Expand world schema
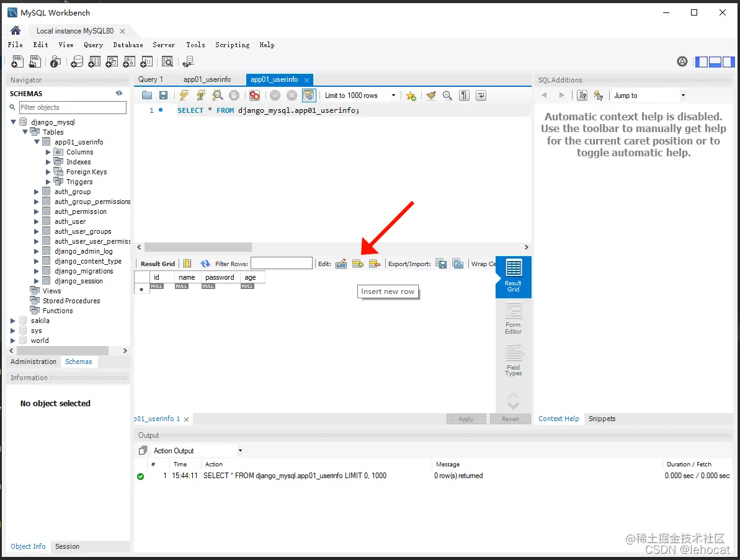 [x=13, y=340]
